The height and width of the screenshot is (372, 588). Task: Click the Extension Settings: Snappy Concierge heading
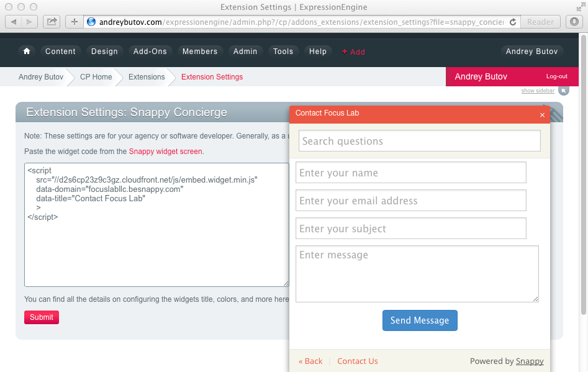click(127, 112)
